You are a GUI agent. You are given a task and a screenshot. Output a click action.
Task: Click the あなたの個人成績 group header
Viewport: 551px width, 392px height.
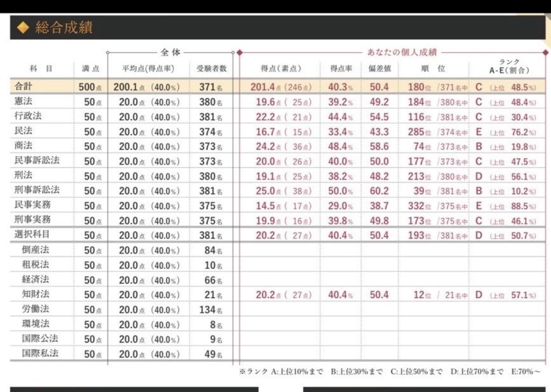point(402,53)
